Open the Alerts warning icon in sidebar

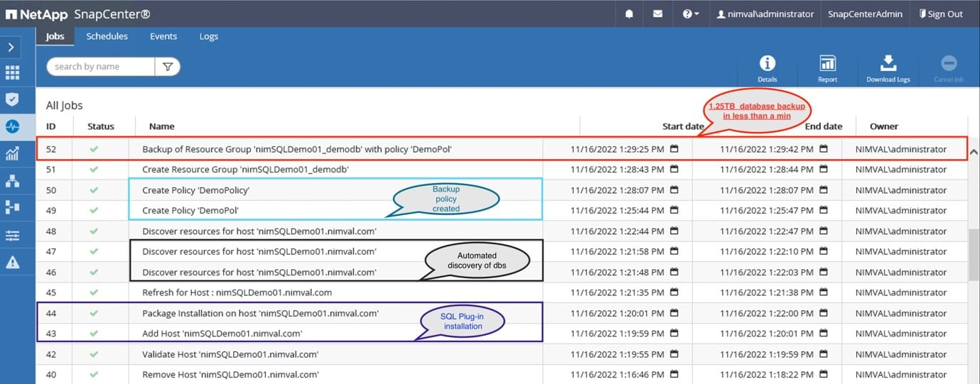pyautogui.click(x=12, y=262)
